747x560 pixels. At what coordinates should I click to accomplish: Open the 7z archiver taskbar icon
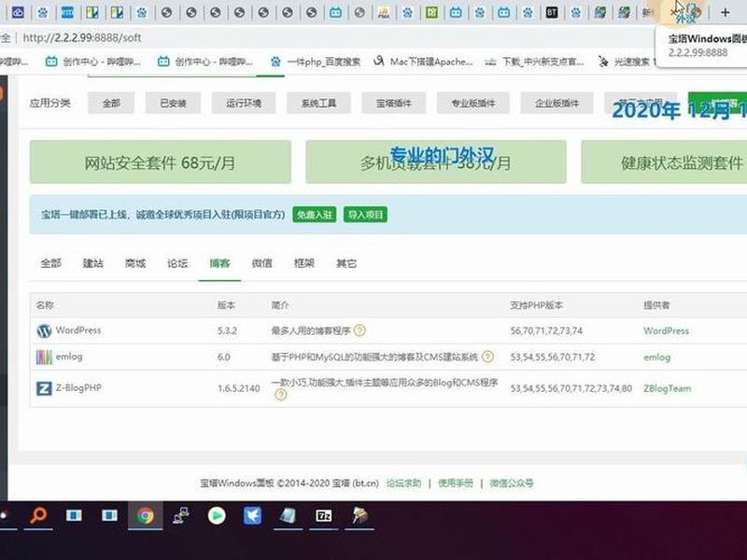click(x=323, y=516)
